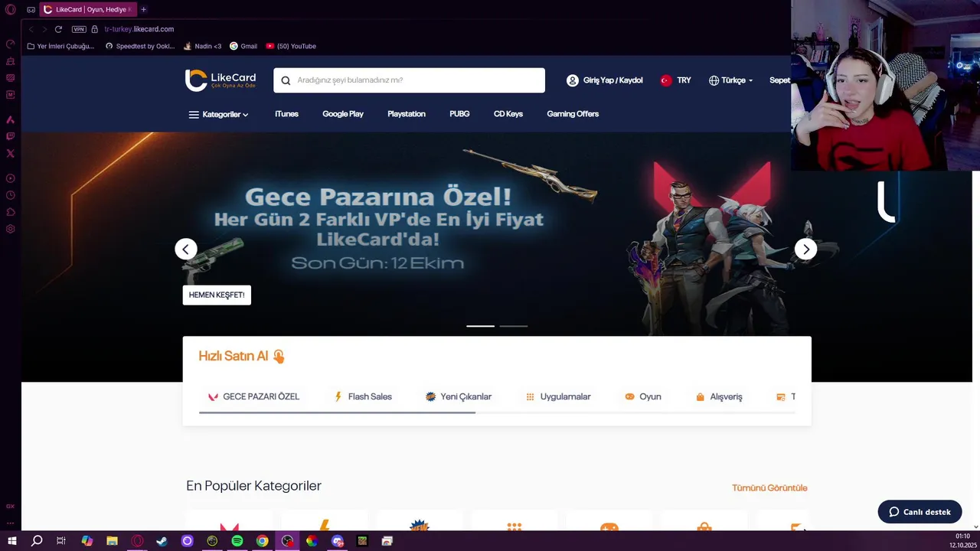The image size is (980, 551).
Task: Open Discord from the taskbar
Action: [338, 541]
